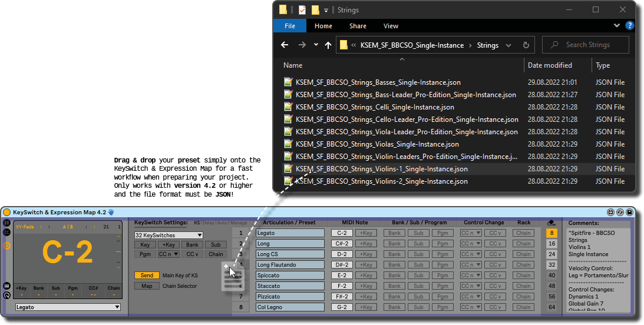This screenshot has height=325, width=644.
Task: Go back in the Strings Explorer window
Action: 285,45
